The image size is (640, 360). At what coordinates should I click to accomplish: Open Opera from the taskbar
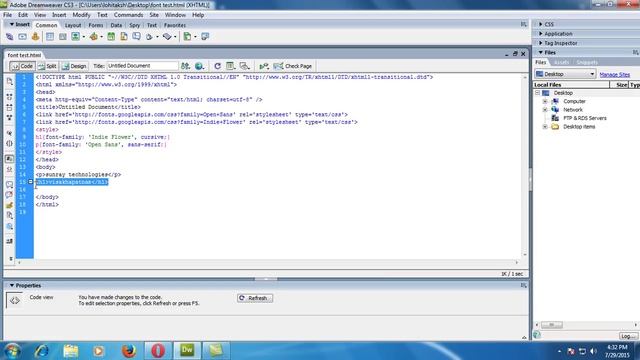(x=158, y=350)
